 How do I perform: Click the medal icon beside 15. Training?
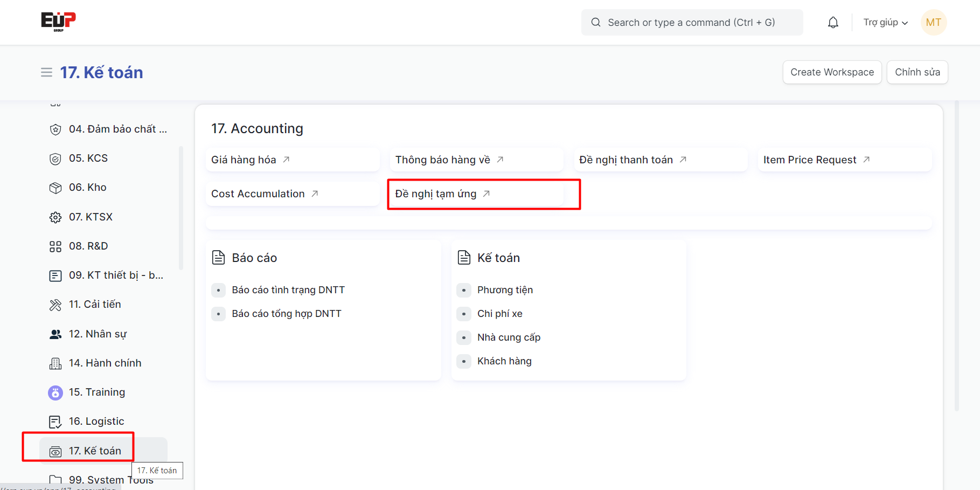click(x=55, y=393)
